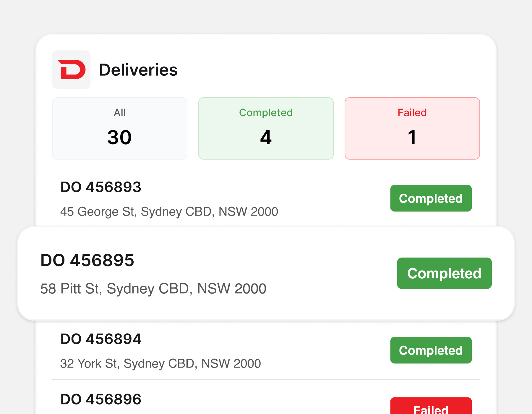Click the Completed badge for DO 456893
Screen dimensions: 532x414
point(431,198)
